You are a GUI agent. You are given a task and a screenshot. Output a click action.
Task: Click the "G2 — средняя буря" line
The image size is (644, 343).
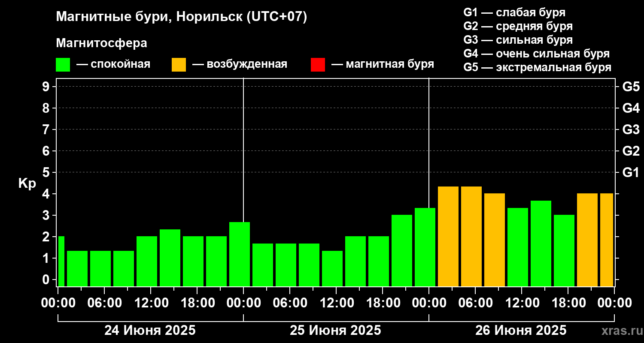pyautogui.click(x=518, y=26)
